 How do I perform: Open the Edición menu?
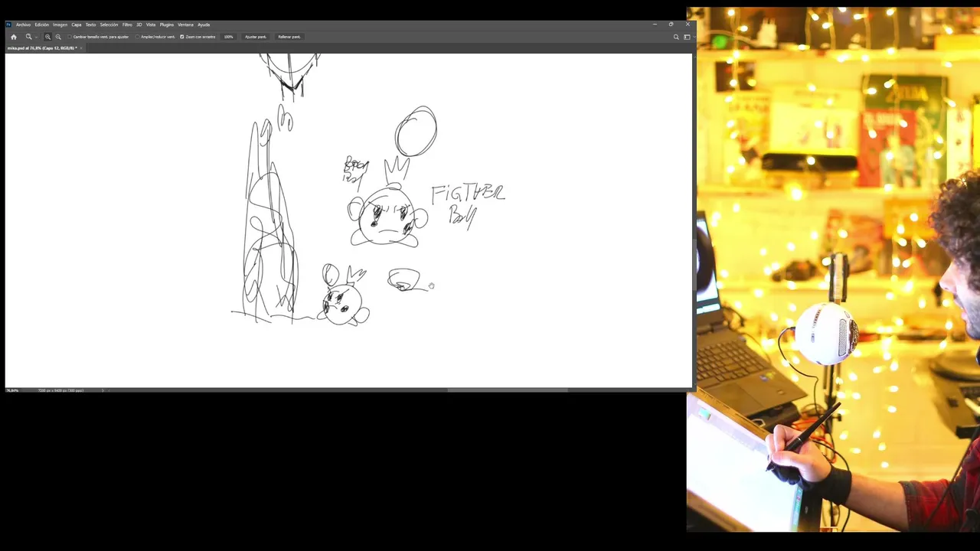[x=41, y=24]
